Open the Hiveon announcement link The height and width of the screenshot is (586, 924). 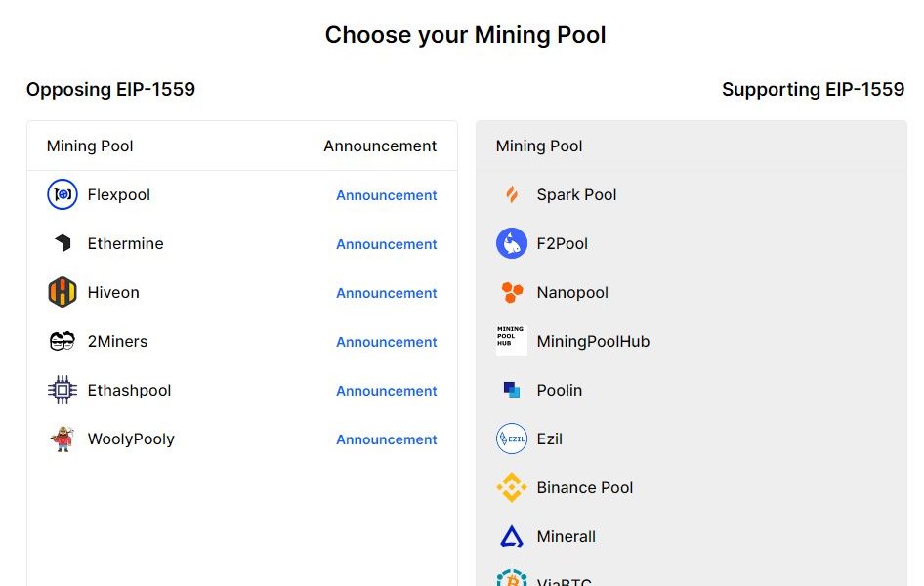click(x=387, y=293)
